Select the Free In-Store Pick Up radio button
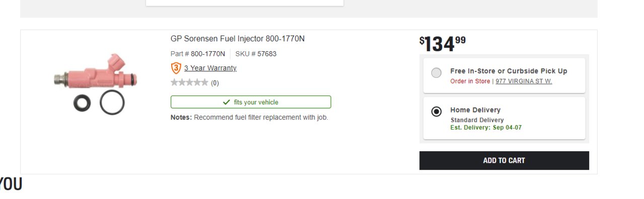 tap(437, 73)
